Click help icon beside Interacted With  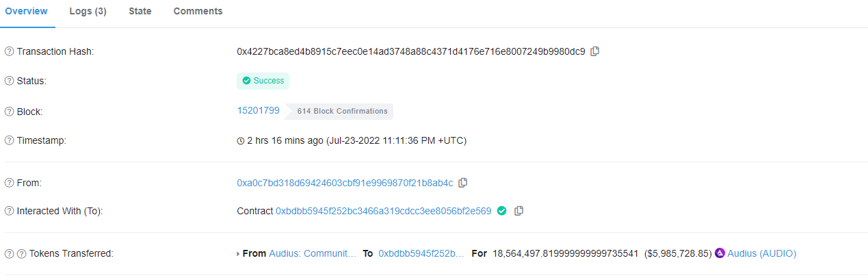click(x=9, y=211)
